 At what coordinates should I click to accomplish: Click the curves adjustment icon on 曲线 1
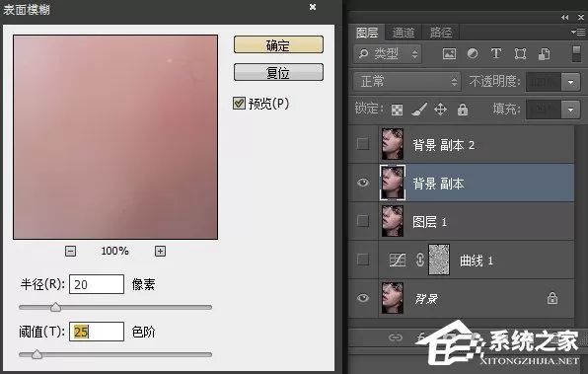[x=398, y=260]
